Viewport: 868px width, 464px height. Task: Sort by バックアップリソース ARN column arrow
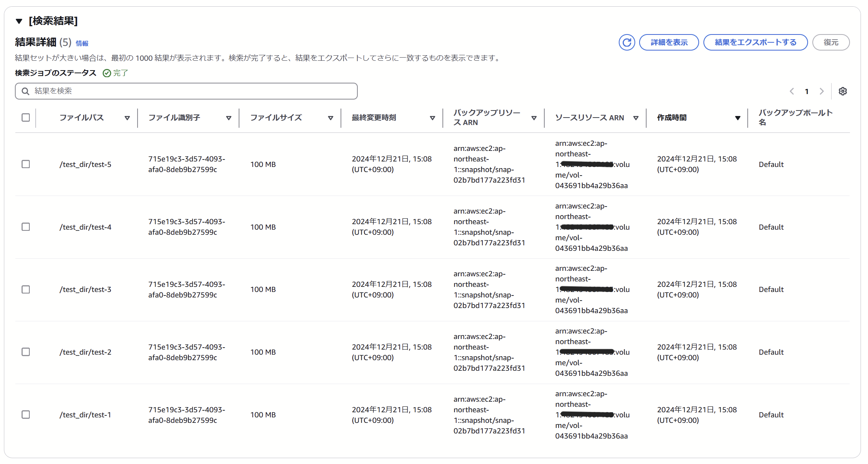pyautogui.click(x=534, y=118)
